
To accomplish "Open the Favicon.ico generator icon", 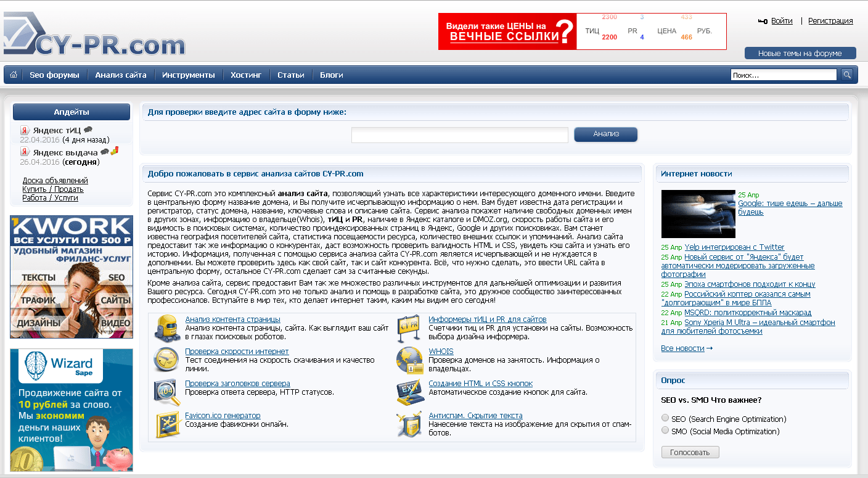I will coord(166,424).
